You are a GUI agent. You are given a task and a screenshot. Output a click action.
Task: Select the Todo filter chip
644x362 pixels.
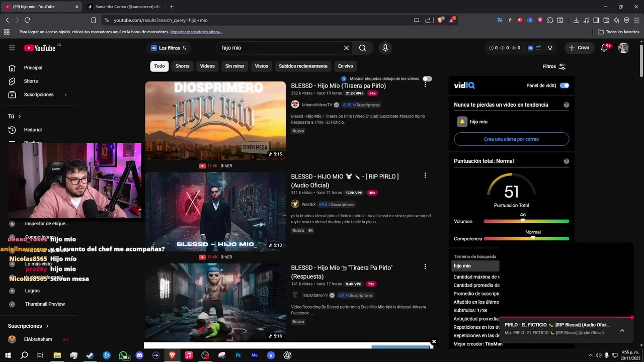[159, 66]
